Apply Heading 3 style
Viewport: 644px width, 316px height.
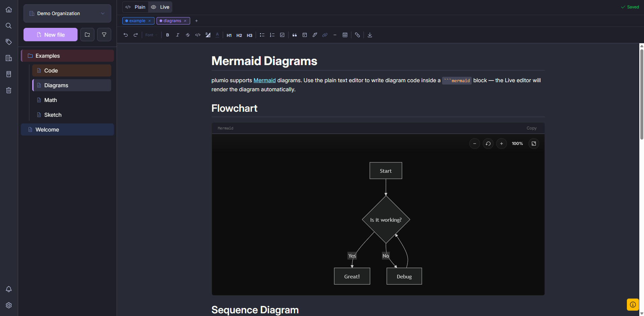(x=250, y=35)
